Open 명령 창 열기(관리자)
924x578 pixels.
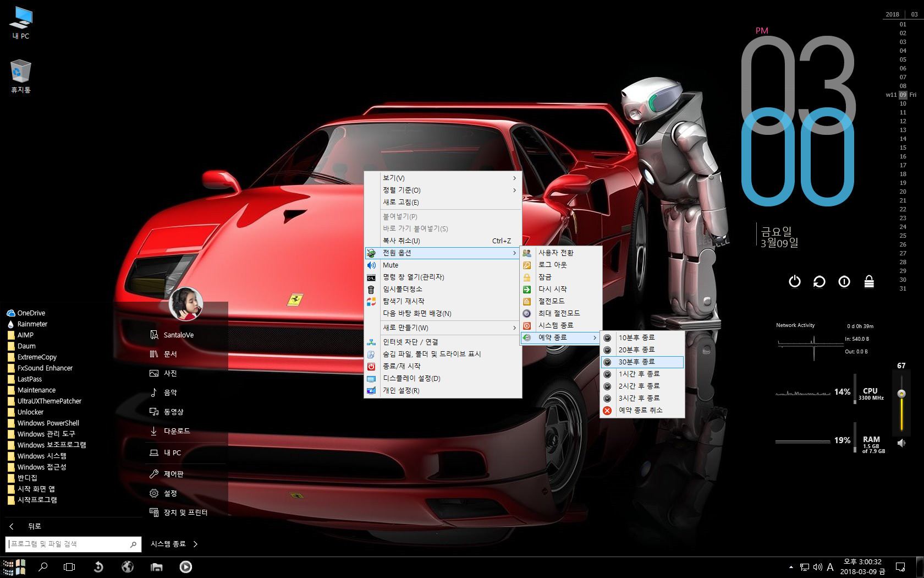click(443, 277)
